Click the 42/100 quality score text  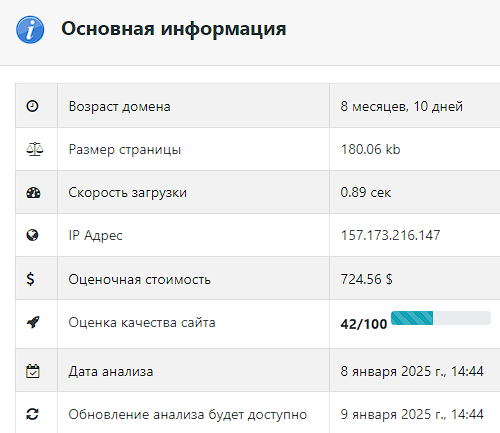[x=364, y=324]
